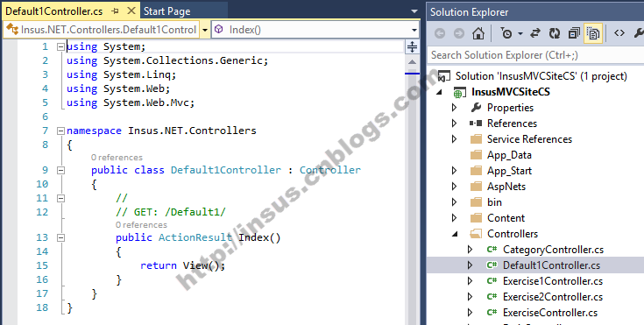Collapse the namespace Insus.NET.Controllers block

point(60,131)
